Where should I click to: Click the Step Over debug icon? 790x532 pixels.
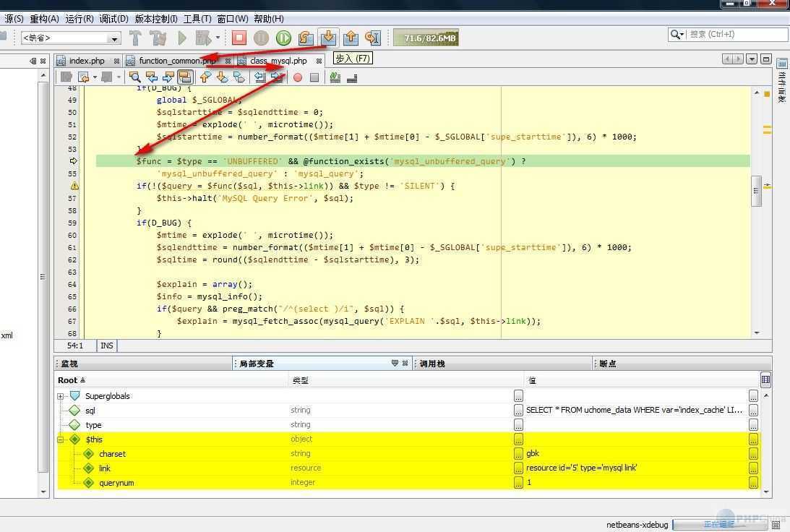pos(306,38)
